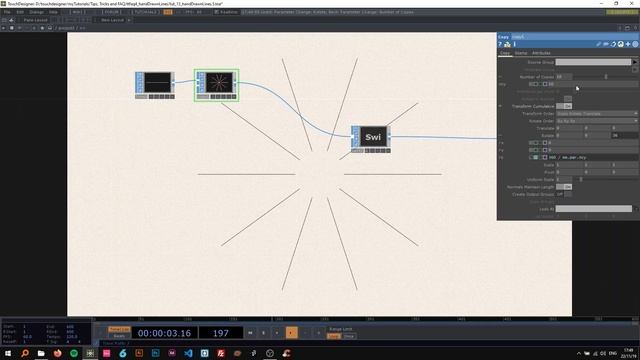This screenshot has height=360, width=640.
Task: Show operator info icon for copy1
Action: coord(515,44)
